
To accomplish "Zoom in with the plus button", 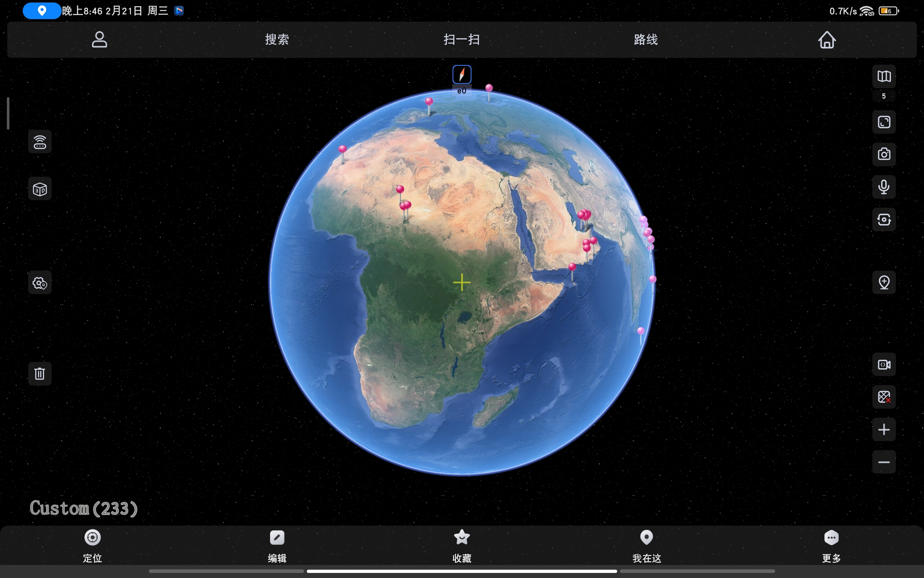I will 884,430.
